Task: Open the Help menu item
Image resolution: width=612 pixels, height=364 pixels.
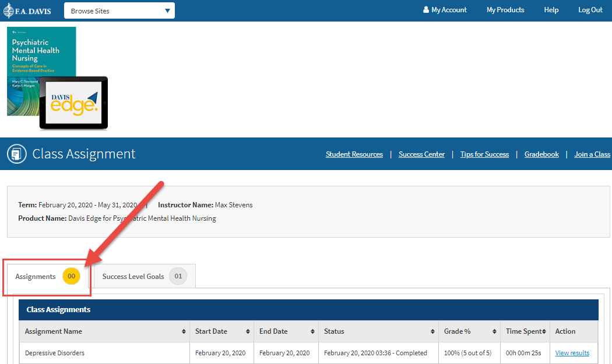Action: [551, 10]
